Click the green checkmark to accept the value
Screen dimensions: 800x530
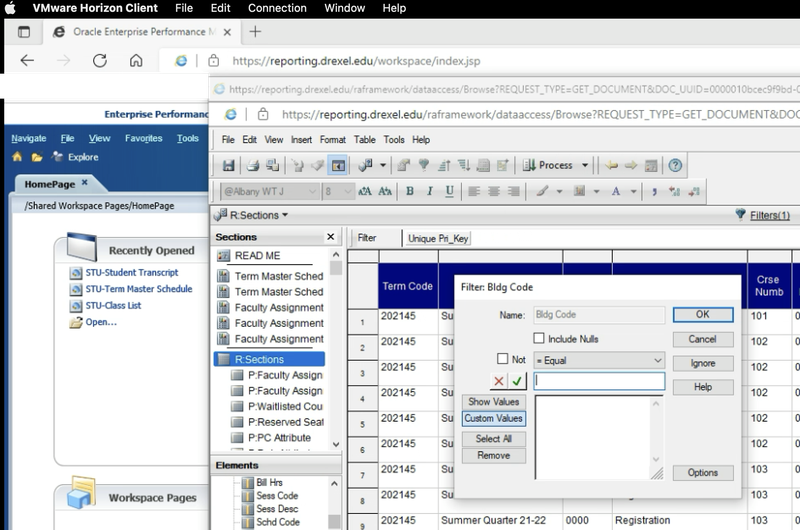tap(517, 381)
